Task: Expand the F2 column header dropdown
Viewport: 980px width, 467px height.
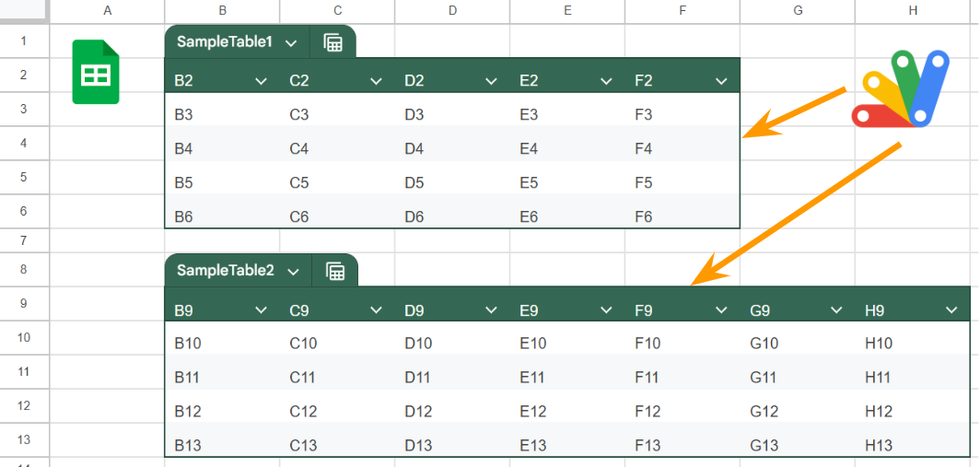Action: click(721, 81)
